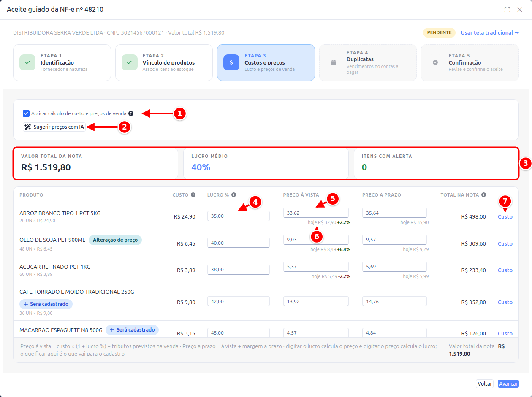Click the help icon next to CUSTO header
Image resolution: width=532 pixels, height=397 pixels.
pos(193,195)
